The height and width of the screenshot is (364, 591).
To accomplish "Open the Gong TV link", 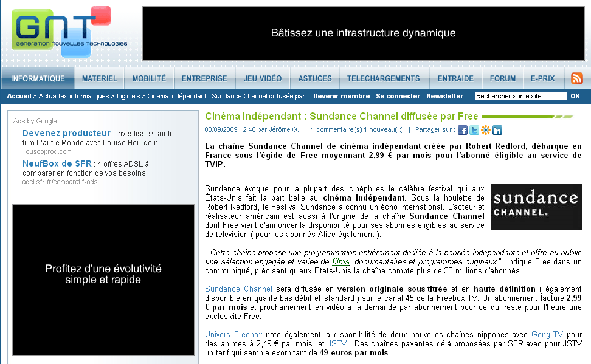I will coord(547,335).
